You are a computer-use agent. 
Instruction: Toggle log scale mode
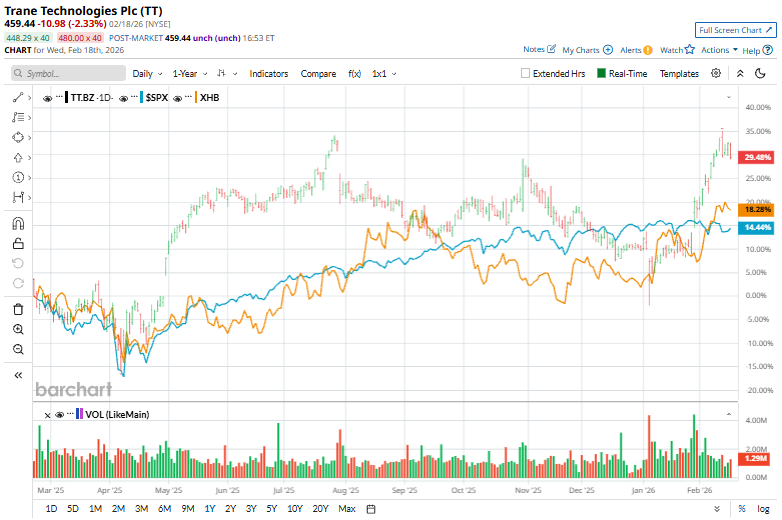763,509
